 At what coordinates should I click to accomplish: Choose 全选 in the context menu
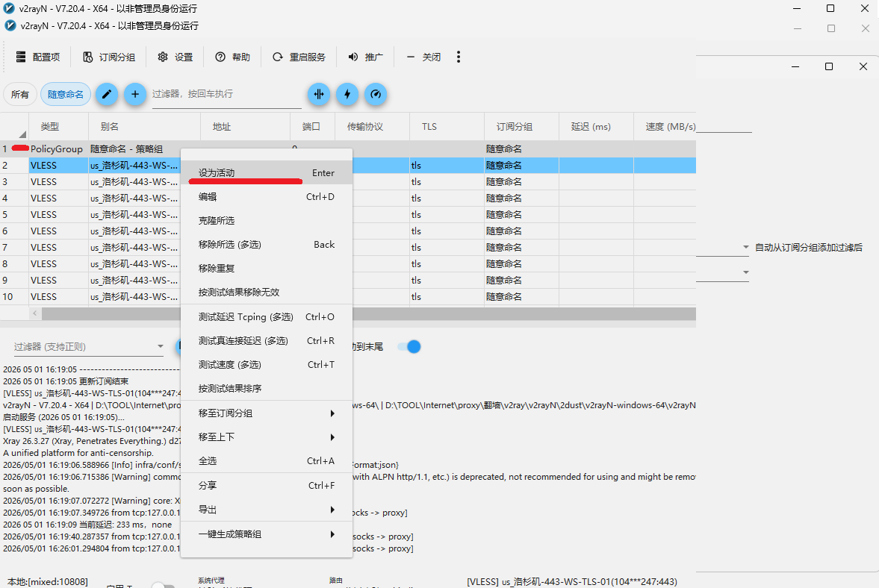click(x=267, y=461)
